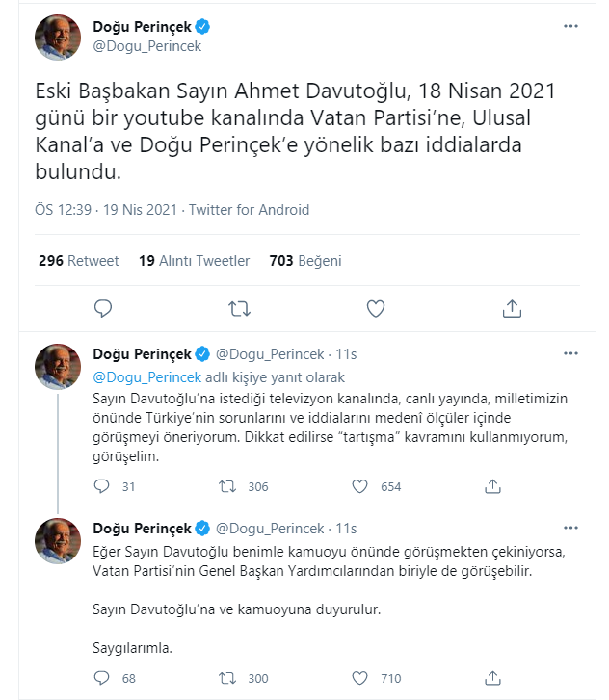Like the reply with 710 likes

click(361, 678)
